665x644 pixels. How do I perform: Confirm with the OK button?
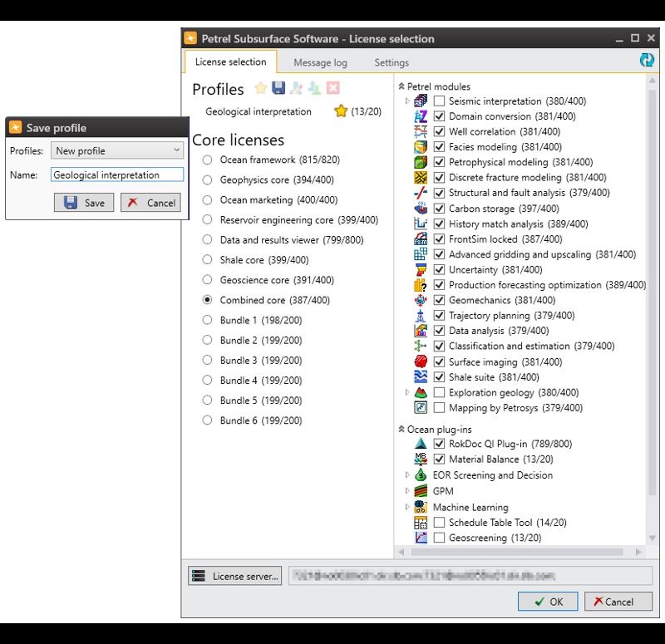tap(548, 602)
